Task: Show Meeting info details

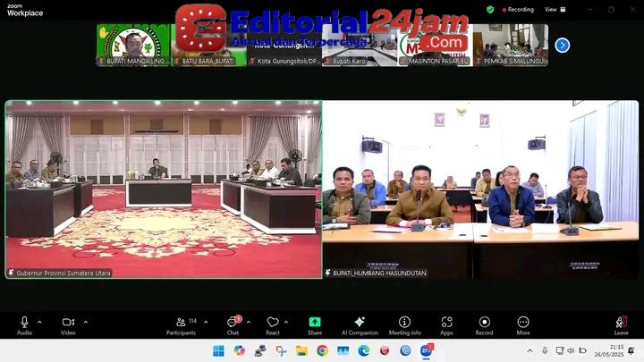Action: pyautogui.click(x=404, y=323)
